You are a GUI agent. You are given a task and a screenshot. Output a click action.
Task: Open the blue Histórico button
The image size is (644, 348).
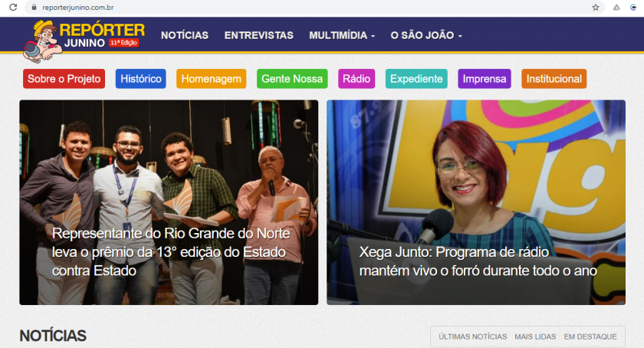(141, 79)
